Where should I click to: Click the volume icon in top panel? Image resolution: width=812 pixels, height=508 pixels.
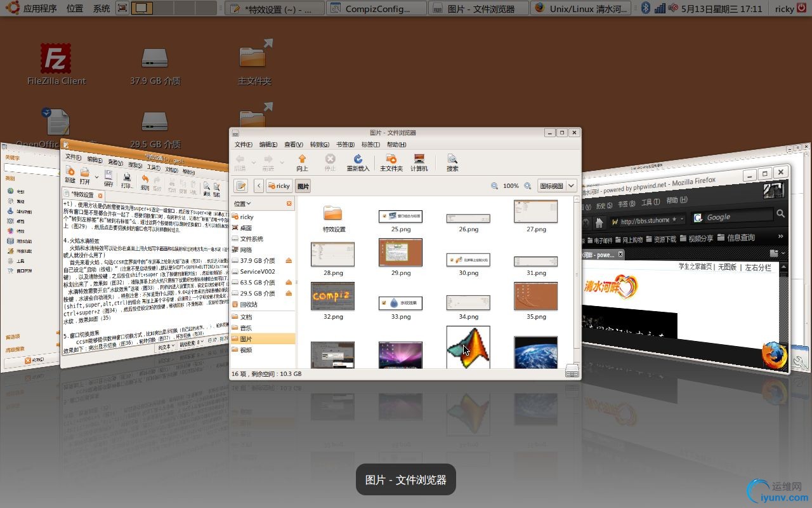(674, 8)
